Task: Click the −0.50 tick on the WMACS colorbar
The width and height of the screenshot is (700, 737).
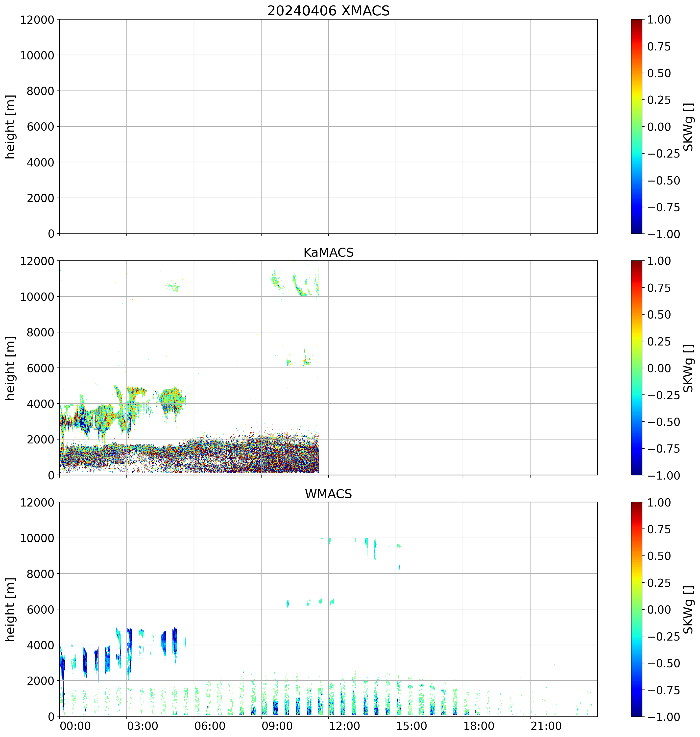Action: coord(663,663)
